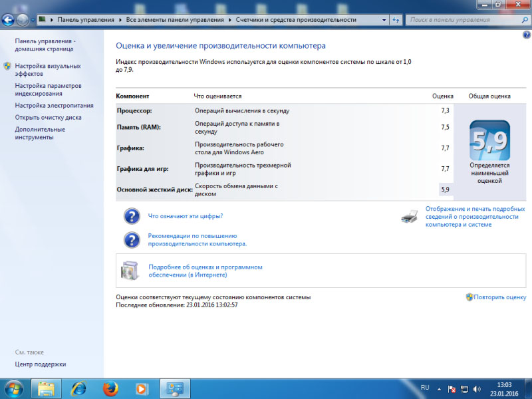Click shield icon beside visual effects setting
Image resolution: width=532 pixels, height=399 pixels.
click(x=7, y=66)
